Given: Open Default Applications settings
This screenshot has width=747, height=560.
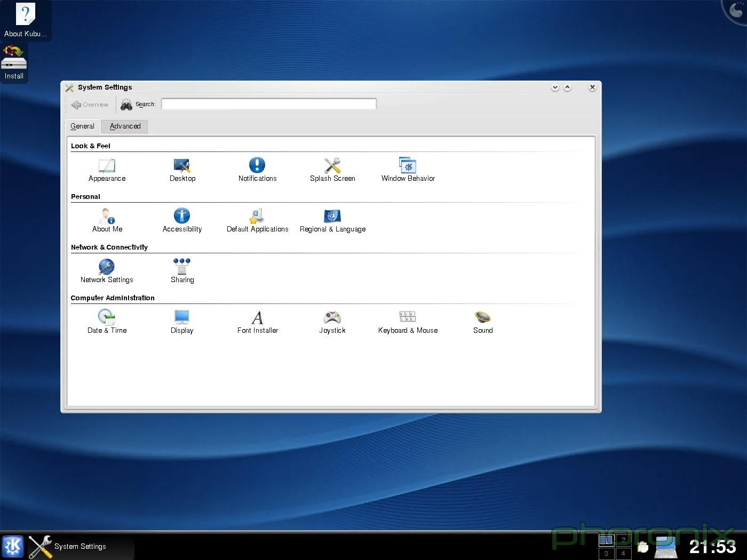Looking at the screenshot, I should 257,221.
